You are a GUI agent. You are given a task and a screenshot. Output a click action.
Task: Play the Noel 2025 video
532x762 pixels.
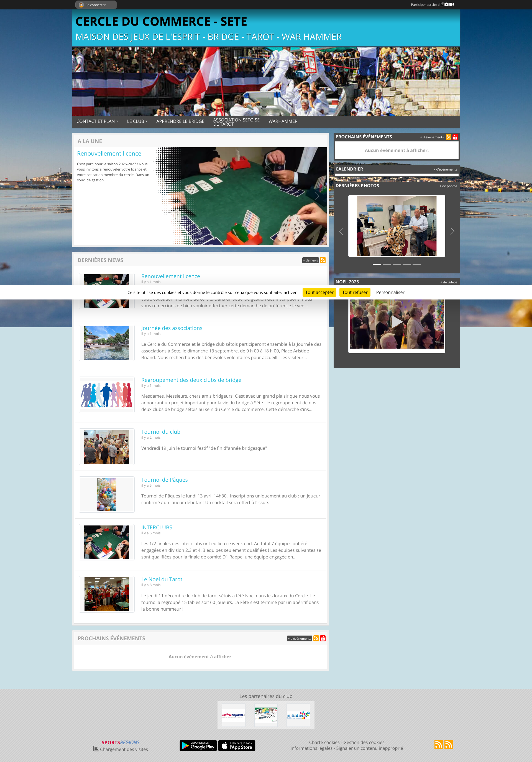coord(397,322)
